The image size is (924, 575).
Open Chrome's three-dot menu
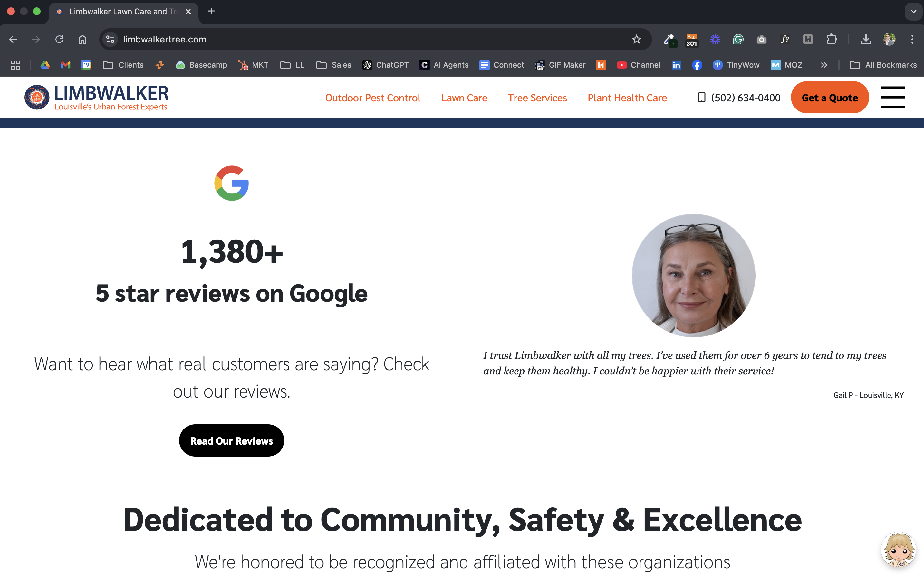click(912, 39)
